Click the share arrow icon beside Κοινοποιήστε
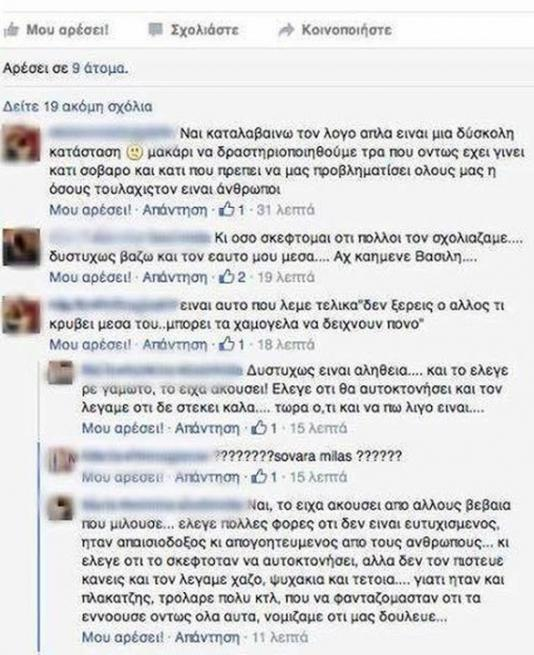 pyautogui.click(x=286, y=30)
